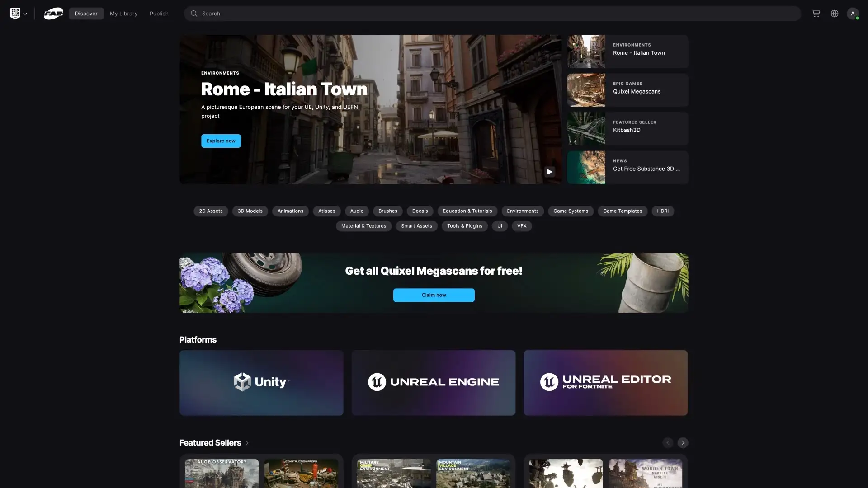Expand the Epic Games dropdown arrow
This screenshot has height=488, width=868.
coord(25,14)
